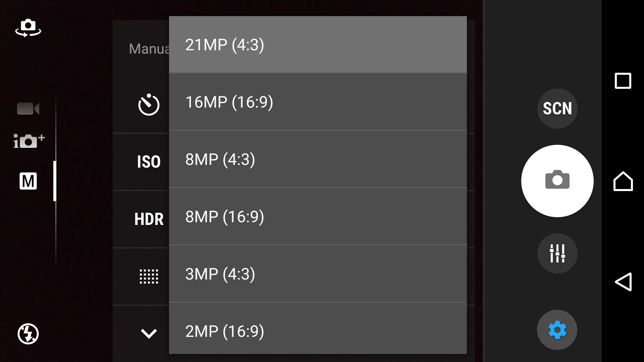Open the manual adjustment sliders
The image size is (644, 362).
click(x=557, y=253)
